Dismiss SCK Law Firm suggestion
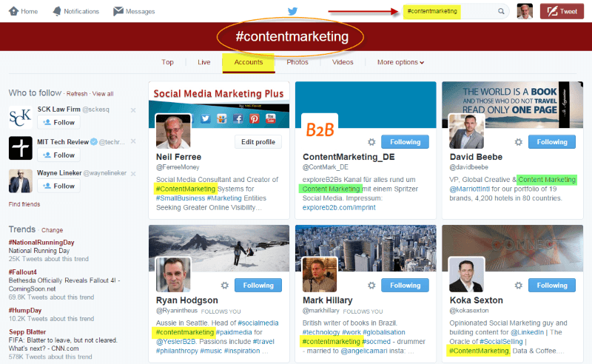This screenshot has width=592, height=364. tap(133, 110)
